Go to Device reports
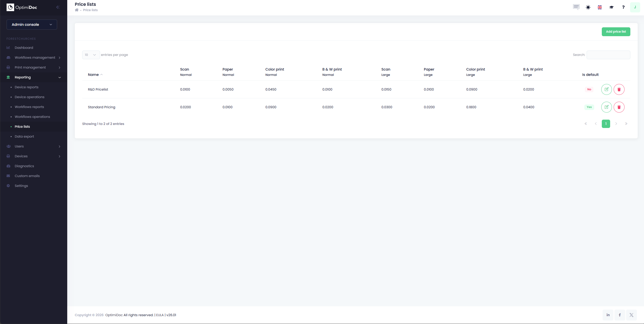 [27, 87]
